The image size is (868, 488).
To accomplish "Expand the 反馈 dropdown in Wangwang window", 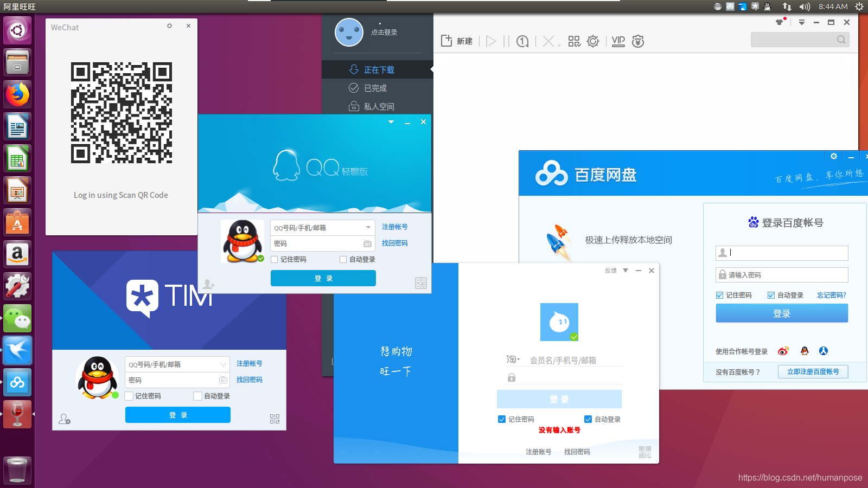I will (626, 270).
